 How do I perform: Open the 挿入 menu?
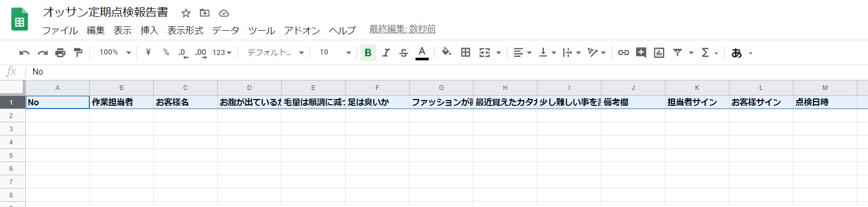150,30
